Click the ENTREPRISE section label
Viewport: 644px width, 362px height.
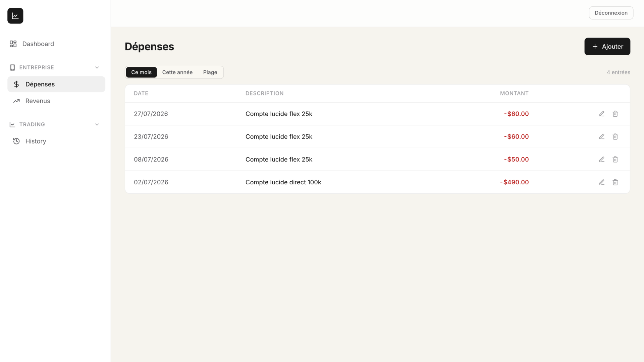[37, 67]
